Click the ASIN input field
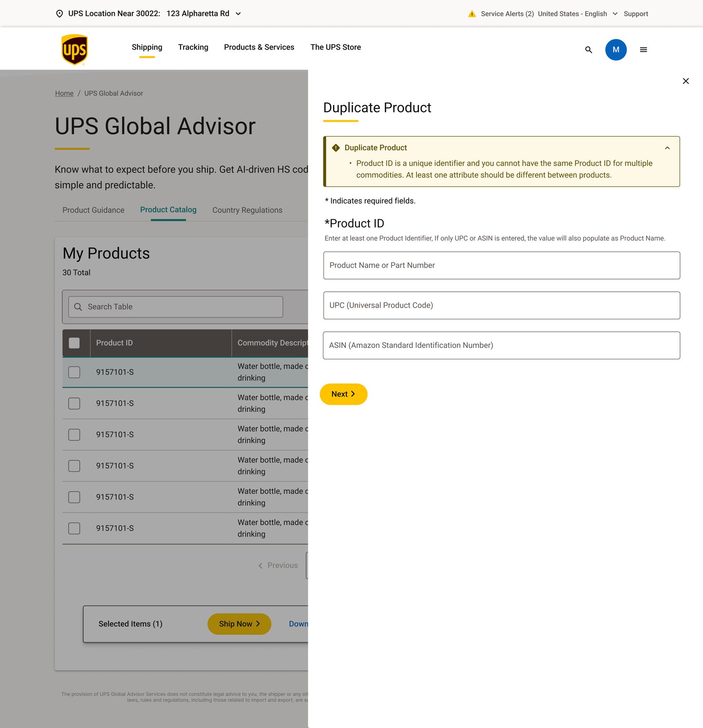 click(501, 345)
